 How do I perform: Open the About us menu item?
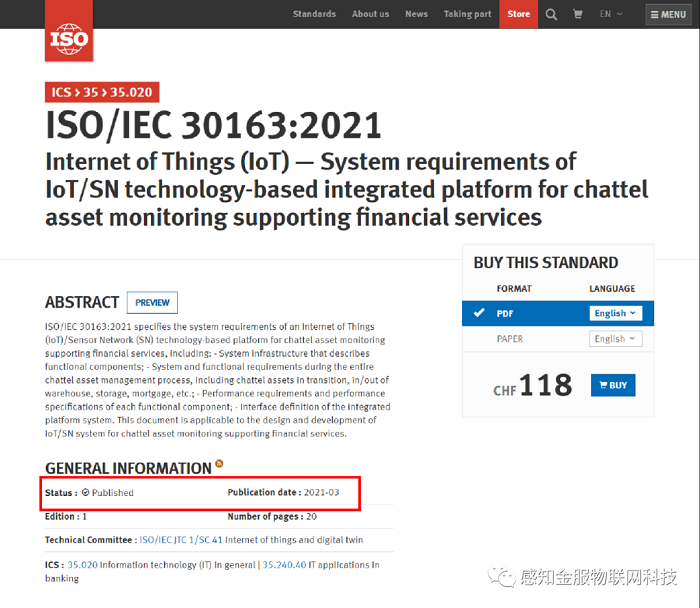pyautogui.click(x=370, y=14)
